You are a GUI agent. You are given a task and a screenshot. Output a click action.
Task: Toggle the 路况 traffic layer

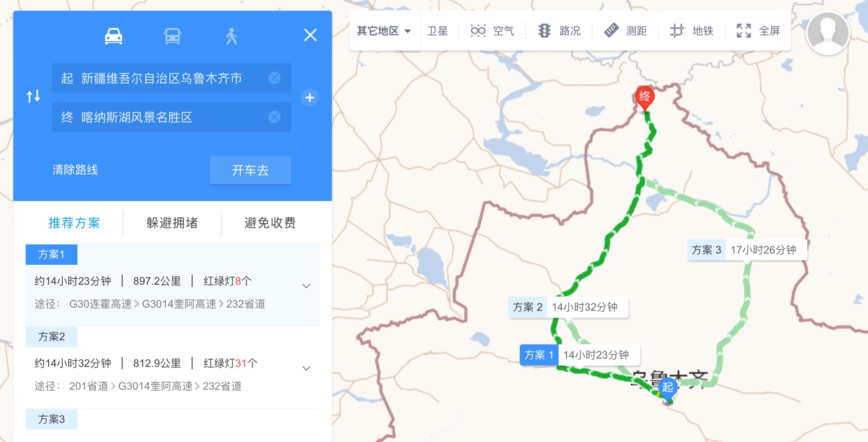(559, 31)
